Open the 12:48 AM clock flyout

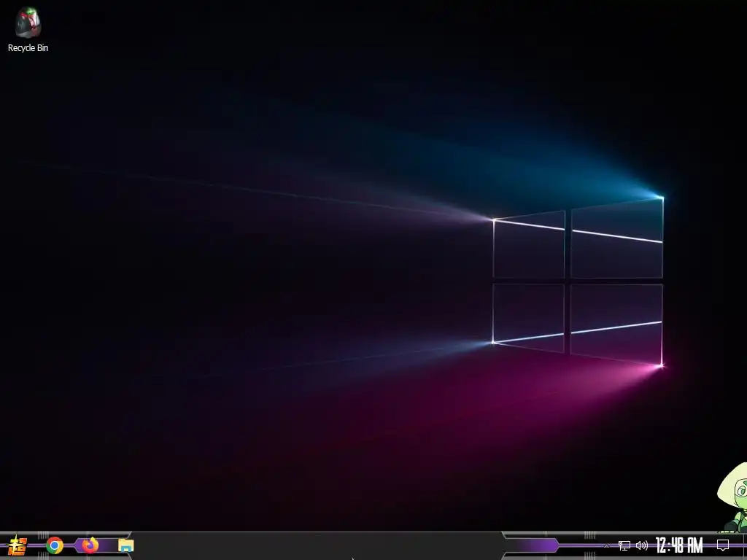[x=679, y=545]
